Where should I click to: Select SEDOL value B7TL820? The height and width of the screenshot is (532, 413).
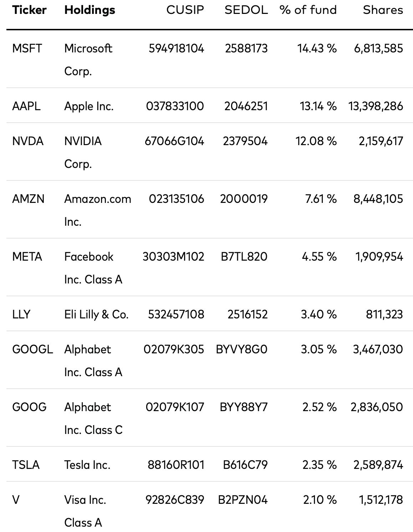point(244,256)
